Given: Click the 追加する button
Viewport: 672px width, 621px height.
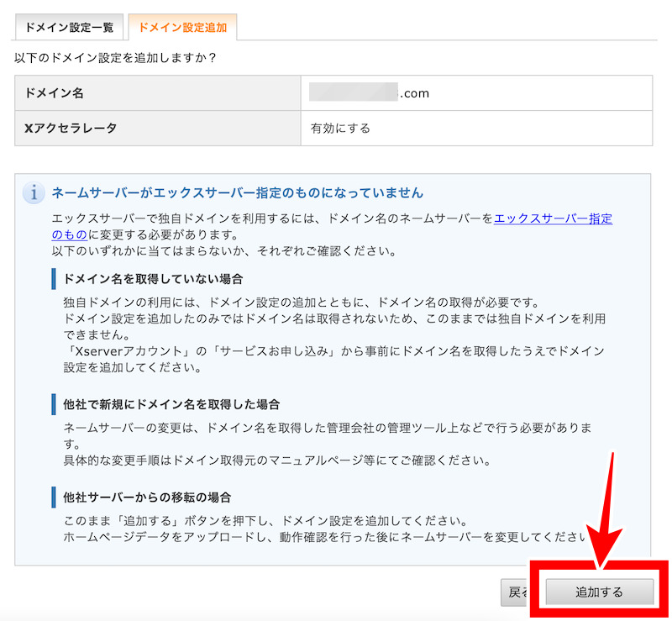Looking at the screenshot, I should coord(599,592).
